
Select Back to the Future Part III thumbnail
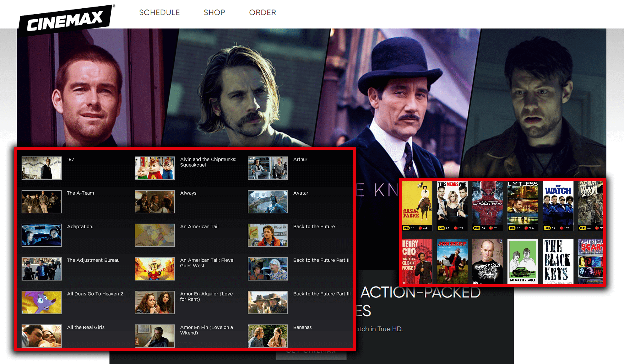pos(268,302)
